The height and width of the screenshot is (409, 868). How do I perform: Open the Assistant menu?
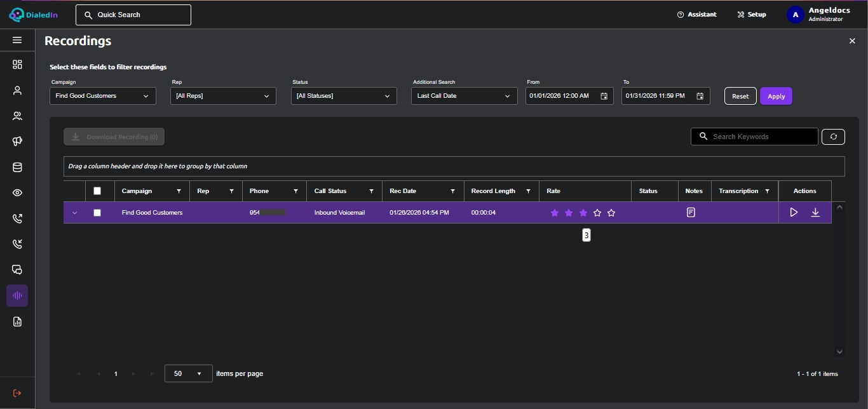697,15
